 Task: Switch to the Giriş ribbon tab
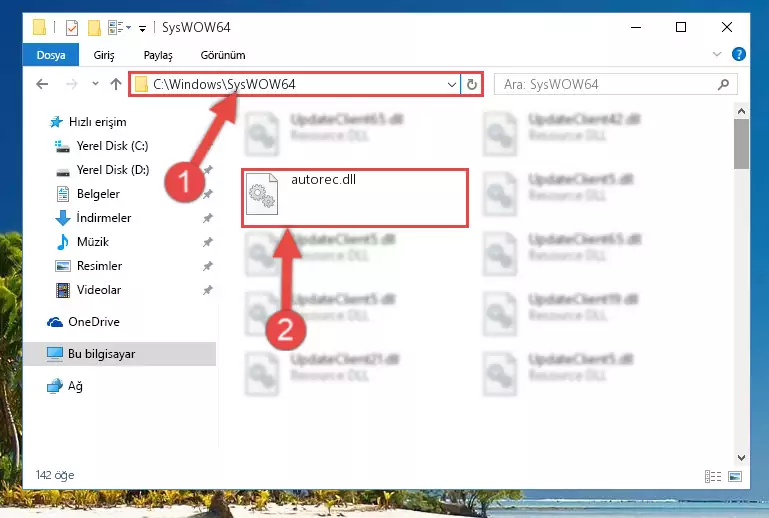click(x=104, y=55)
